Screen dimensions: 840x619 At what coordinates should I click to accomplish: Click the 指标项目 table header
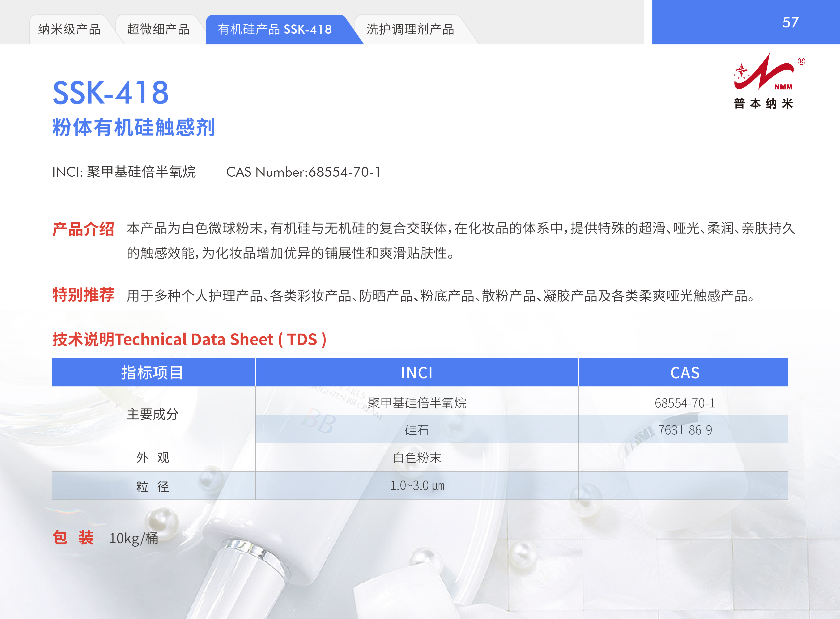click(x=152, y=372)
